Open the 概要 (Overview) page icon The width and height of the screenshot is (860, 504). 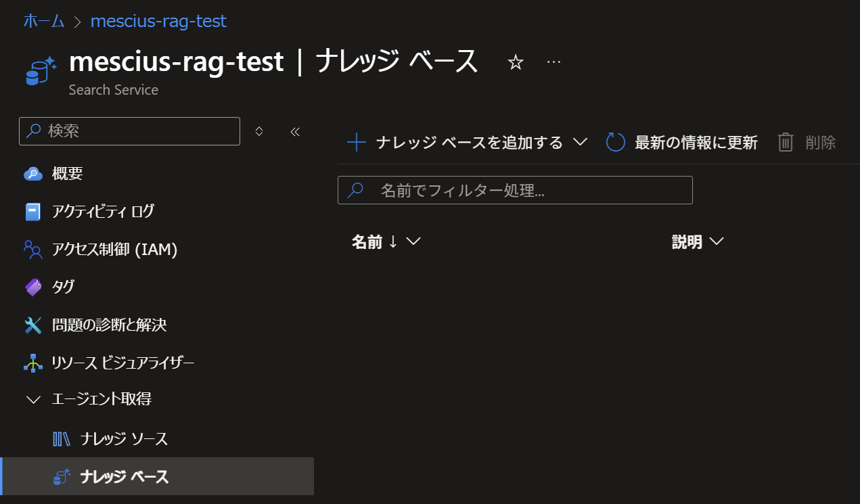pyautogui.click(x=33, y=173)
